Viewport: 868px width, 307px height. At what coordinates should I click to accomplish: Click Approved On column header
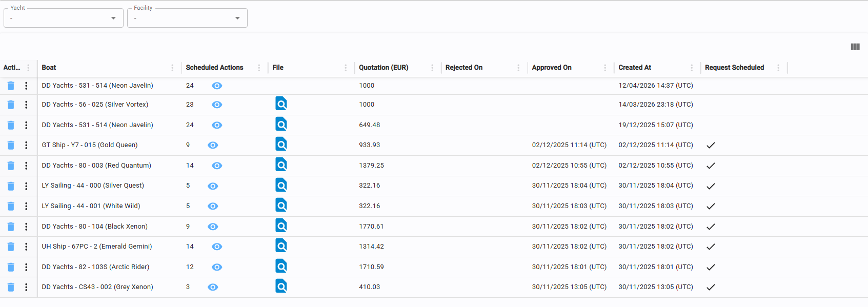pyautogui.click(x=552, y=68)
